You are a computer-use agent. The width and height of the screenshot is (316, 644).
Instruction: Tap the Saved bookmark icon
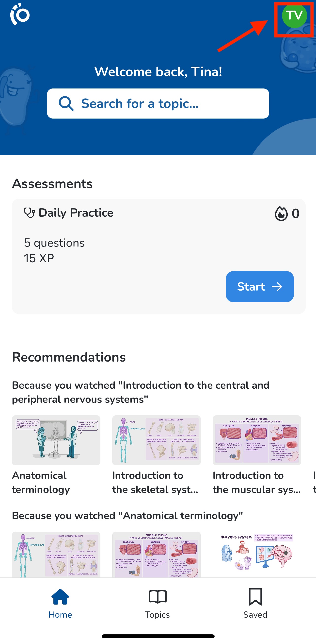(255, 597)
